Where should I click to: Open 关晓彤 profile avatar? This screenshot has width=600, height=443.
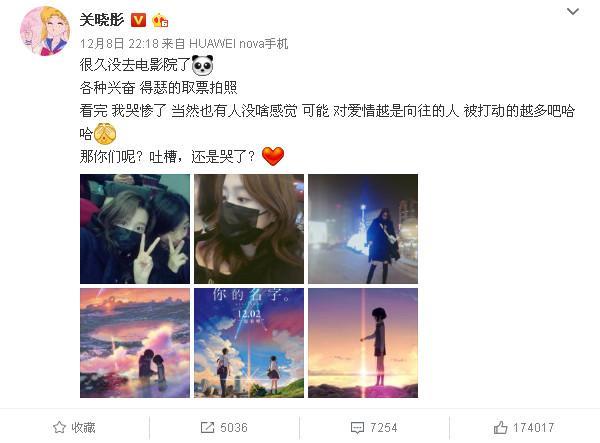pos(45,31)
